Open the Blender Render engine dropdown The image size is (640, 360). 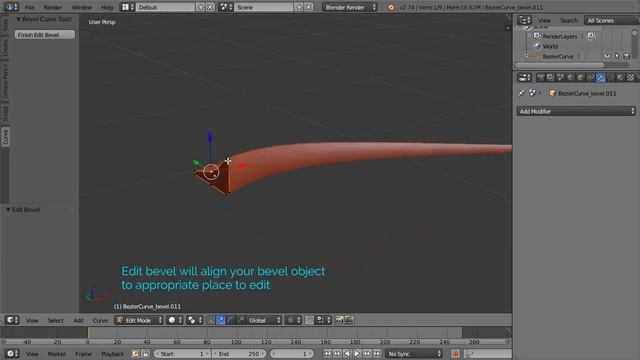[x=350, y=7]
